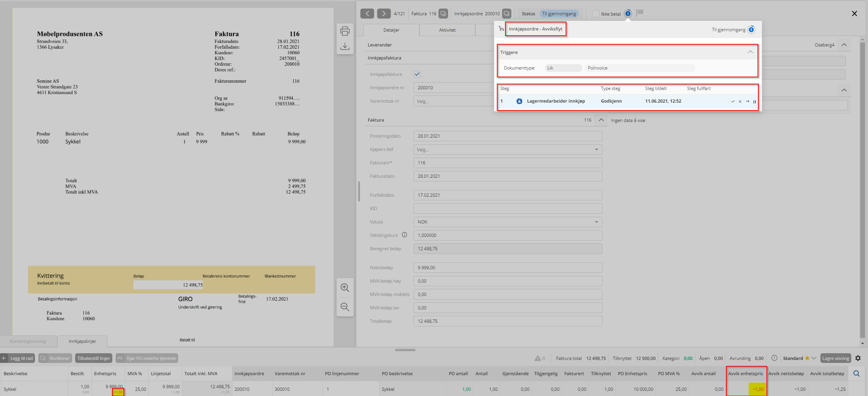Open the Kjøpers Ref dropdown
The width and height of the screenshot is (868, 396).
(x=596, y=149)
